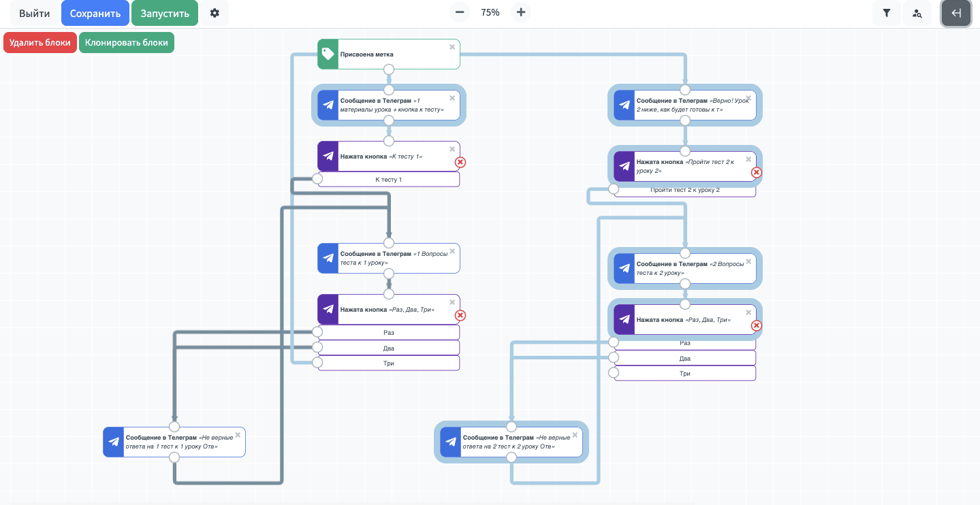980x505 pixels.
Task: Click the filter funnel icon
Action: (886, 13)
